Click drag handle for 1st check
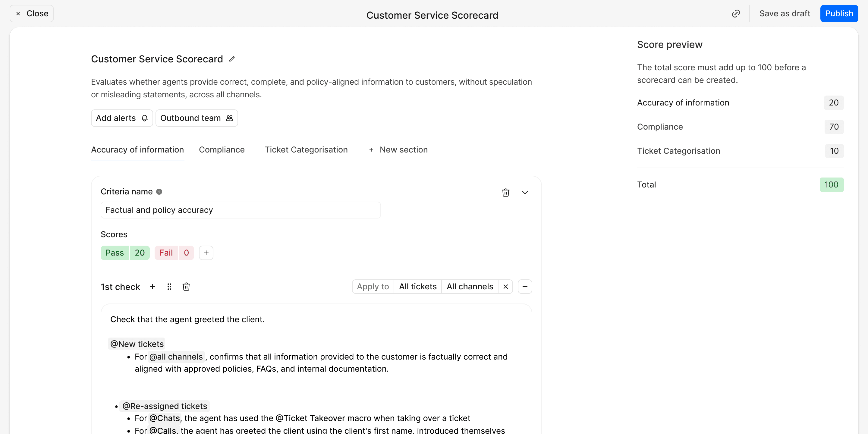The image size is (868, 434). pos(169,287)
